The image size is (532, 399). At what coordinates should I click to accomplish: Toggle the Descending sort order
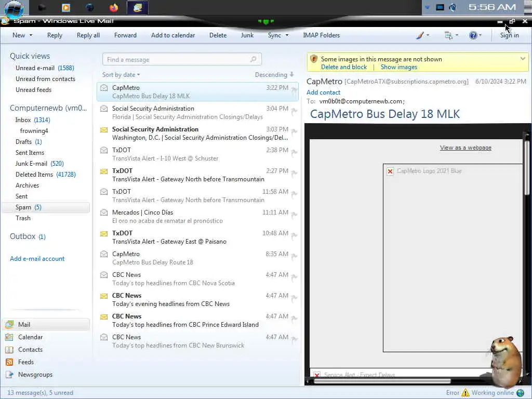[x=274, y=75]
